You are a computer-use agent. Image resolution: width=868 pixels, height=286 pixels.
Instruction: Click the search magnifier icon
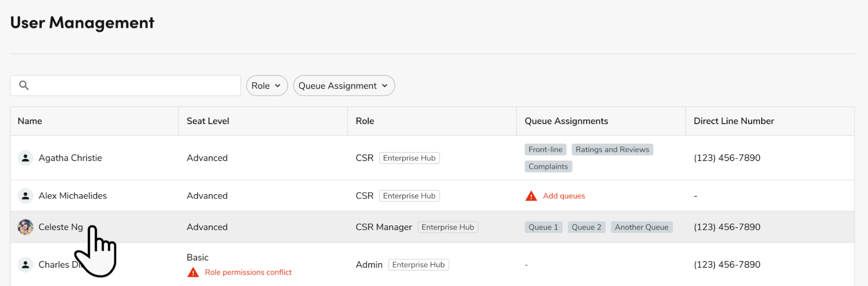[24, 85]
